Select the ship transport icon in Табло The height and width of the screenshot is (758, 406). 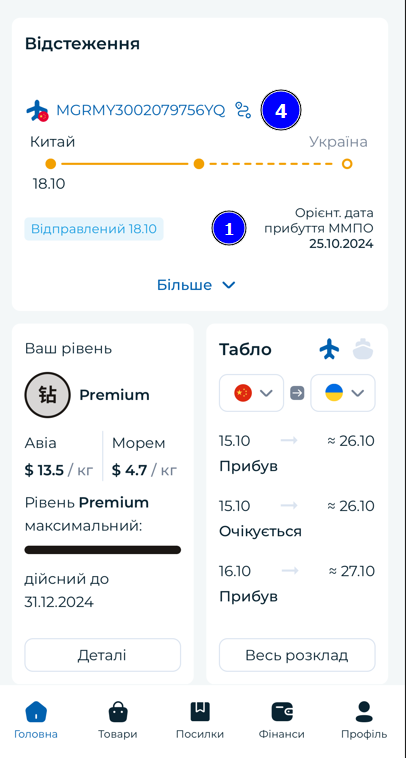pyautogui.click(x=363, y=349)
